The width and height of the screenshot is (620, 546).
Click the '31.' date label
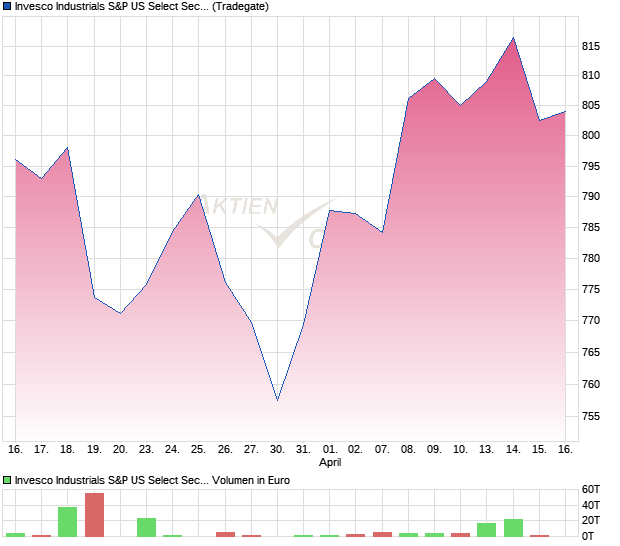pos(303,450)
